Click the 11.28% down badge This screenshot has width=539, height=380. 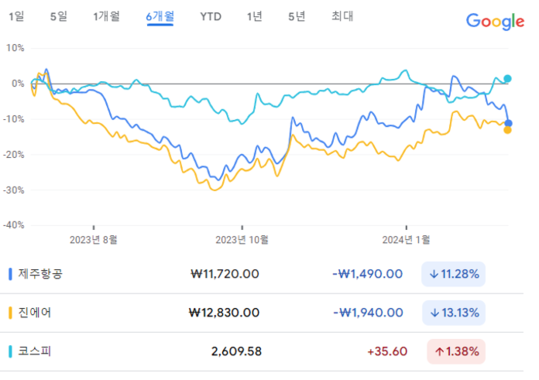[453, 274]
